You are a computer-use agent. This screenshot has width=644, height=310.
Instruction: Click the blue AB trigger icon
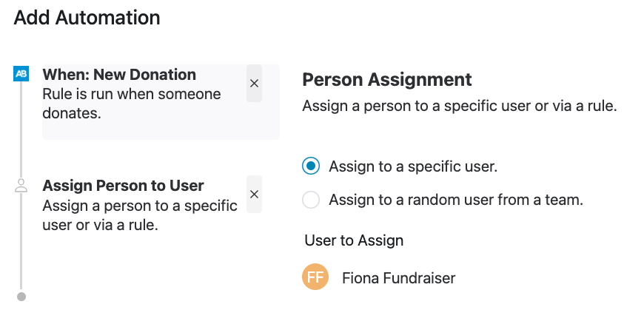21,74
